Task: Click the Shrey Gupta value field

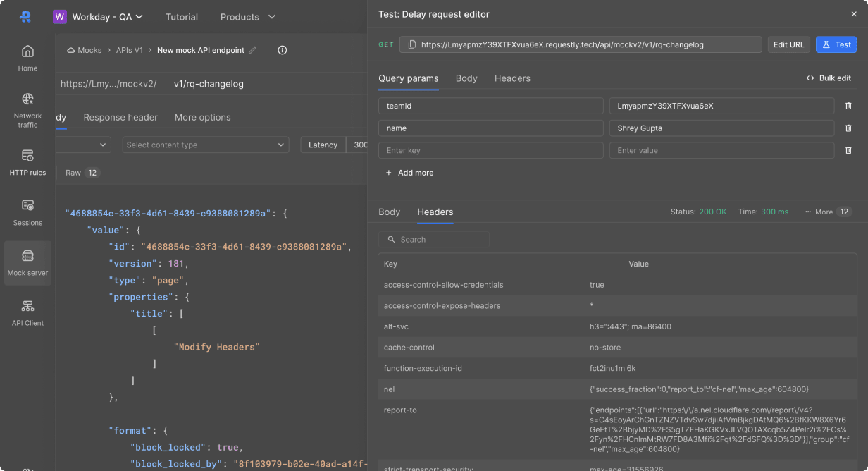Action: pyautogui.click(x=722, y=128)
